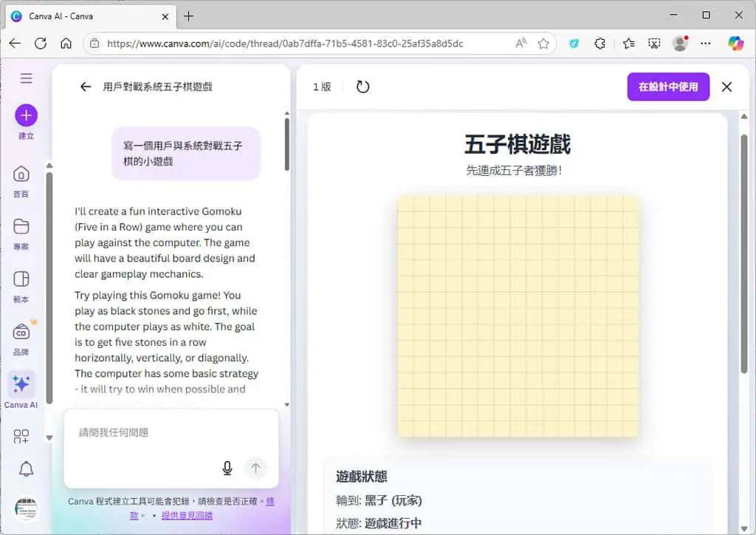Open the user profile avatar in sidebar
This screenshot has width=756, height=535.
pyautogui.click(x=26, y=508)
